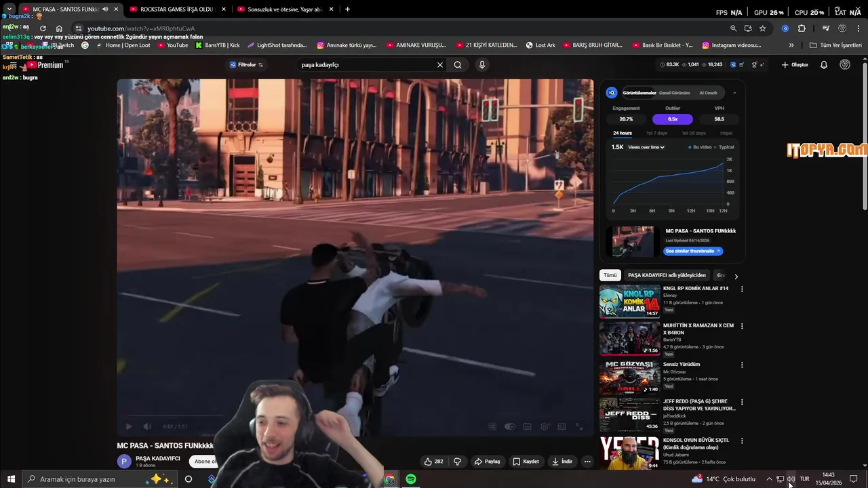Open options for KNGL RP KOMİK ANLAR video

(x=742, y=289)
